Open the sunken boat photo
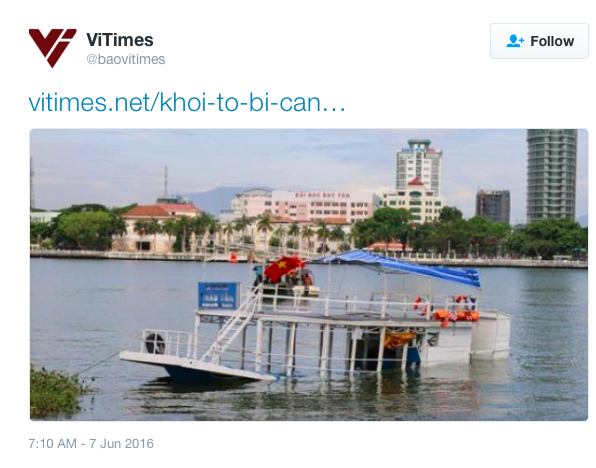596x468 pixels. pyautogui.click(x=309, y=274)
